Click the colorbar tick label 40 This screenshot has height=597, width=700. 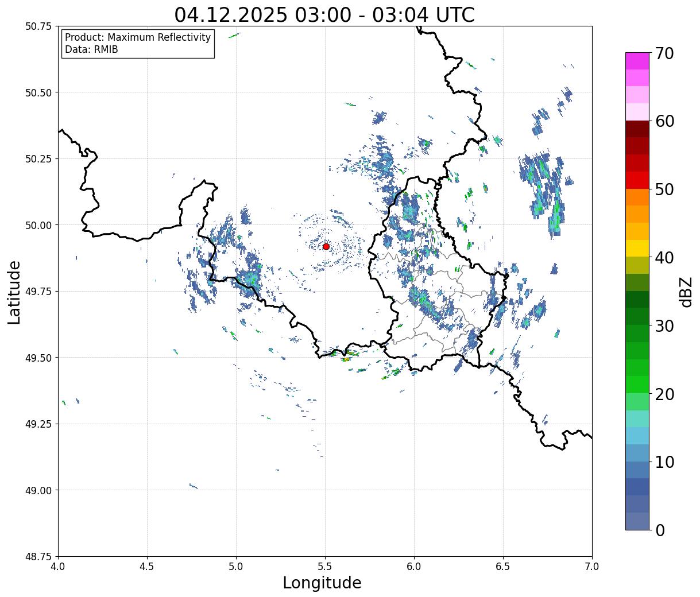tap(664, 257)
